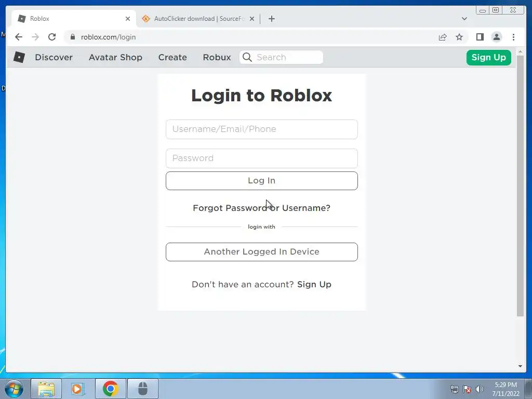The width and height of the screenshot is (532, 399).
Task: Open the Discover menu item
Action: point(54,57)
